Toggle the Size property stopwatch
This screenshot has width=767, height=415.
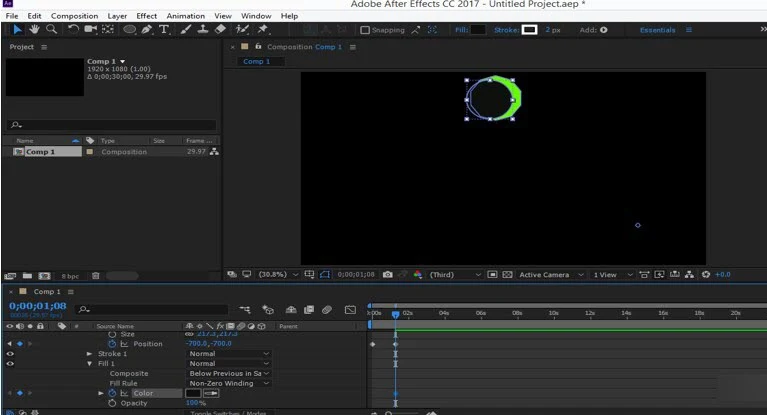[112, 334]
